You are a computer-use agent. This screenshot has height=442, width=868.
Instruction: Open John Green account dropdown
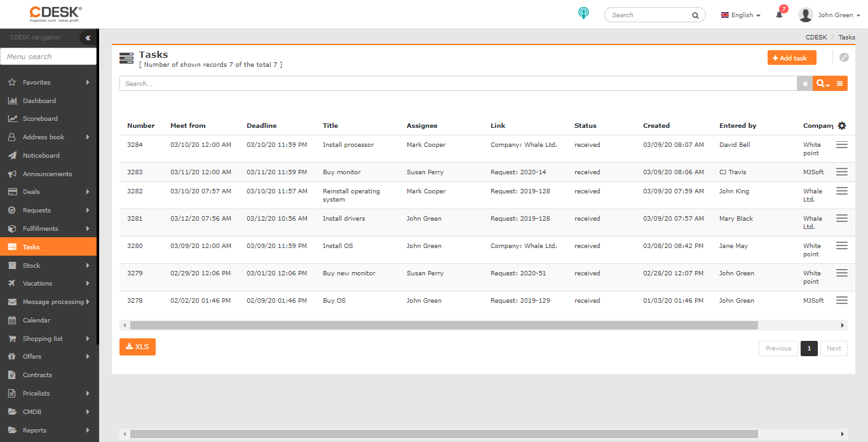[839, 15]
